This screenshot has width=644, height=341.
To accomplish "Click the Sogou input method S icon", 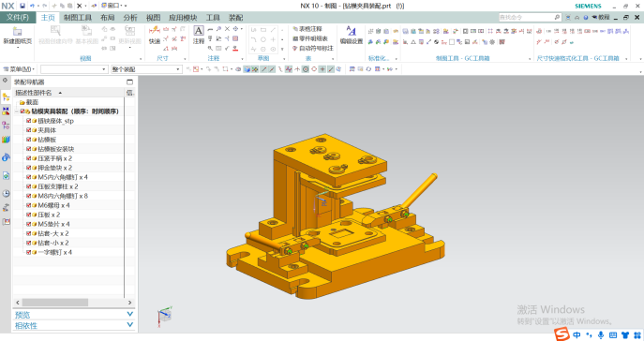I will click(x=562, y=334).
